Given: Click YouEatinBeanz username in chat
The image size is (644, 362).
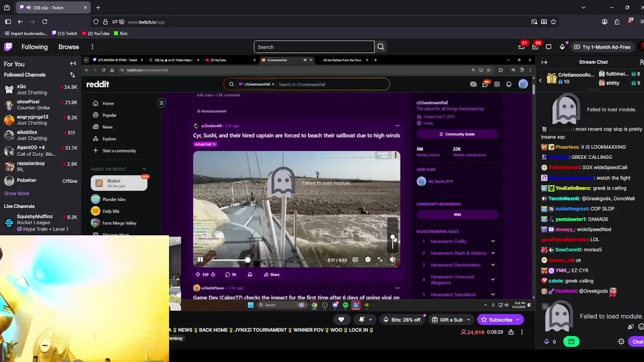Looking at the screenshot, I should point(573,189).
